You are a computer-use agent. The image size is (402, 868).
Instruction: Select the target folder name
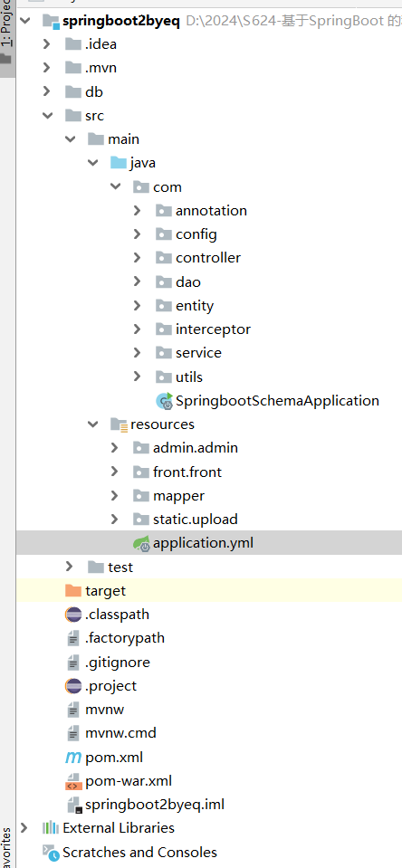[x=105, y=591]
